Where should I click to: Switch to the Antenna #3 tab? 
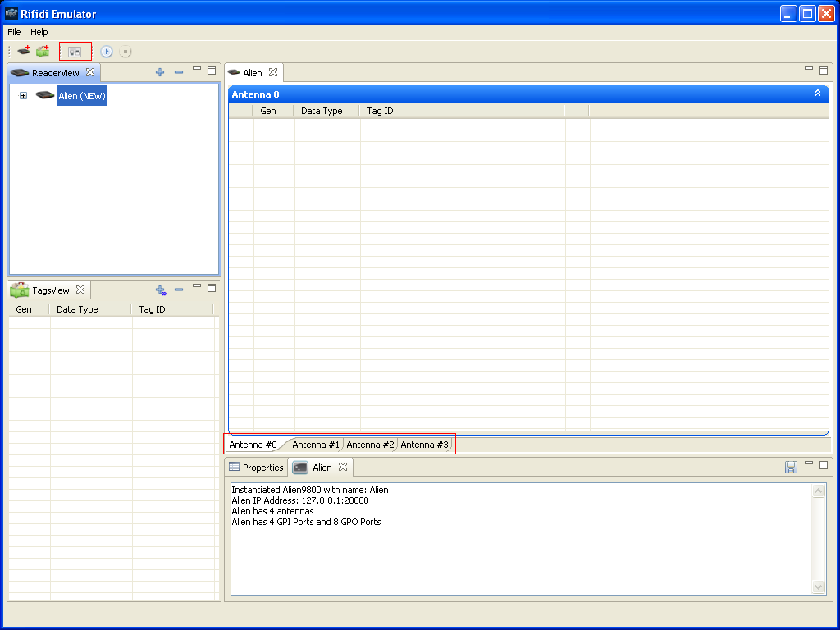pos(424,445)
